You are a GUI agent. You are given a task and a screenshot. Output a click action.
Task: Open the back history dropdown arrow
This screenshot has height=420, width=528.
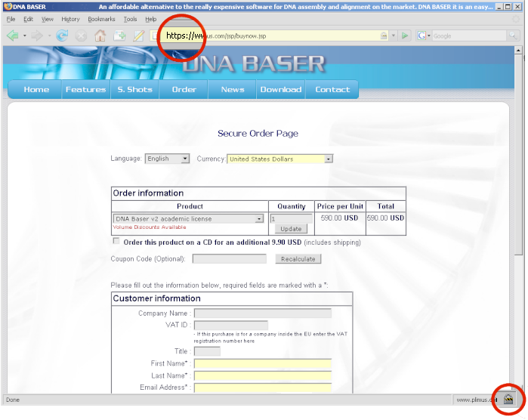coord(25,36)
